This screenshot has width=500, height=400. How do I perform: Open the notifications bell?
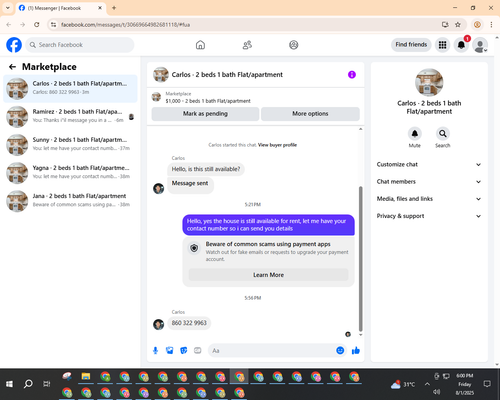point(461,45)
